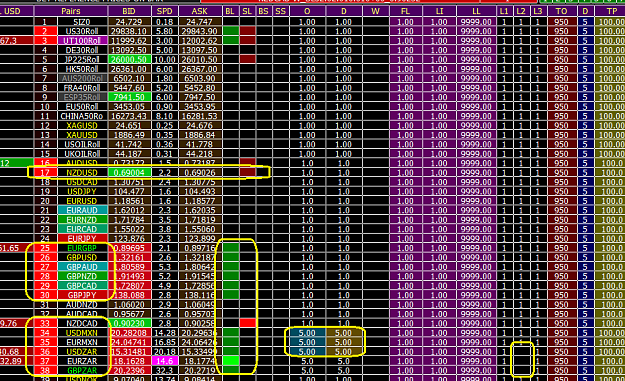Click the 16.85 spread for EURMXN
This screenshot has height=381, width=625.
(165, 342)
